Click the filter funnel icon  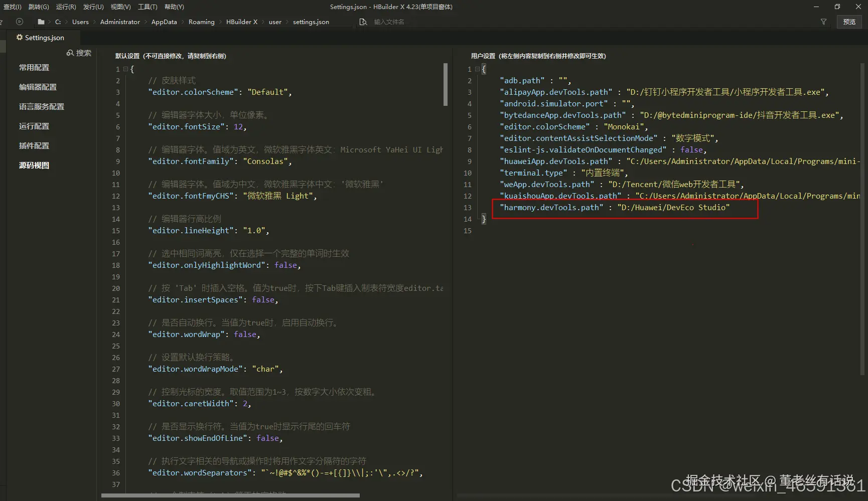[823, 22]
